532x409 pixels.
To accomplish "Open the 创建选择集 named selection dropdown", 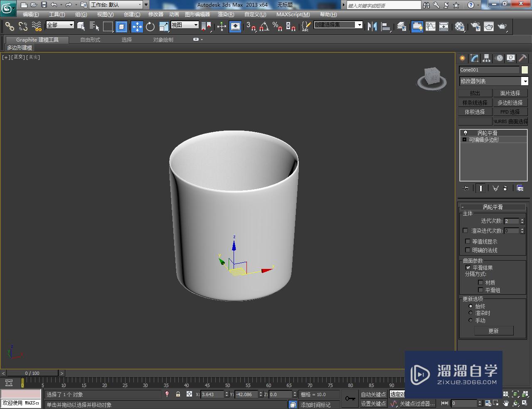I will [x=338, y=25].
